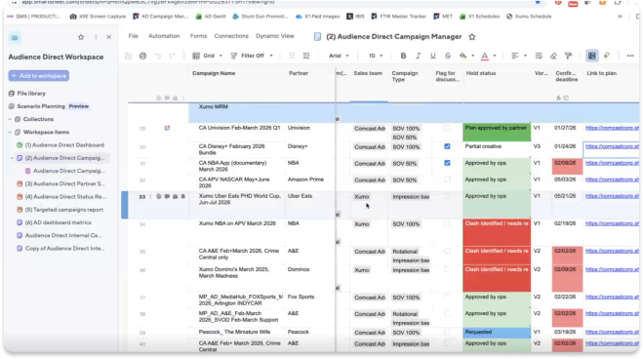Click the reminder bell on row 33

183,197
